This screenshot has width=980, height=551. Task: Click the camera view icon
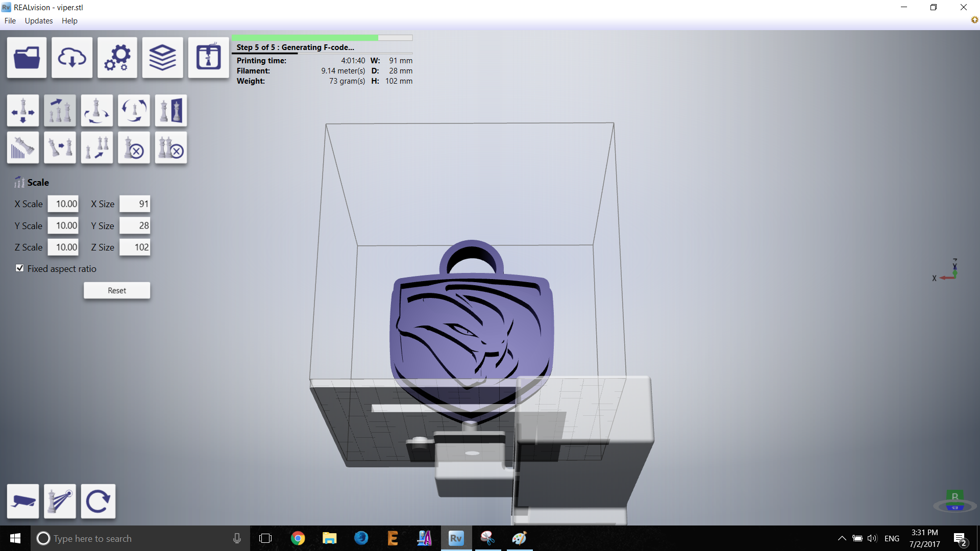[23, 501]
